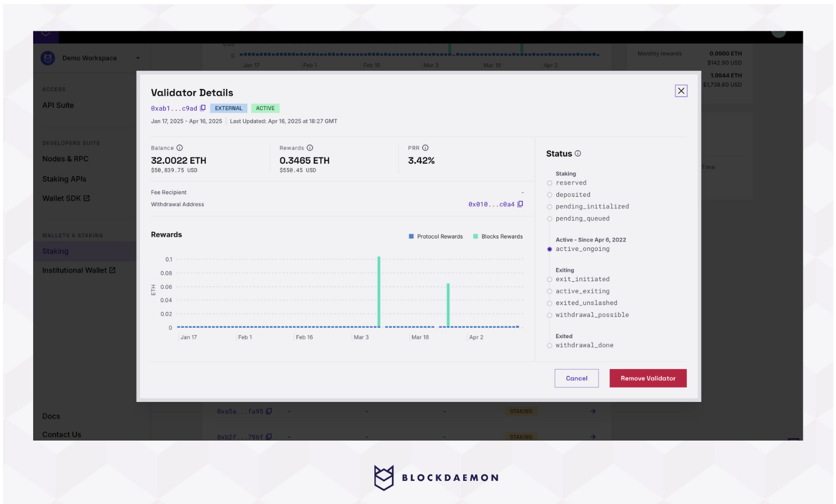Copy address 0xb2f...796f in background table

click(x=269, y=437)
